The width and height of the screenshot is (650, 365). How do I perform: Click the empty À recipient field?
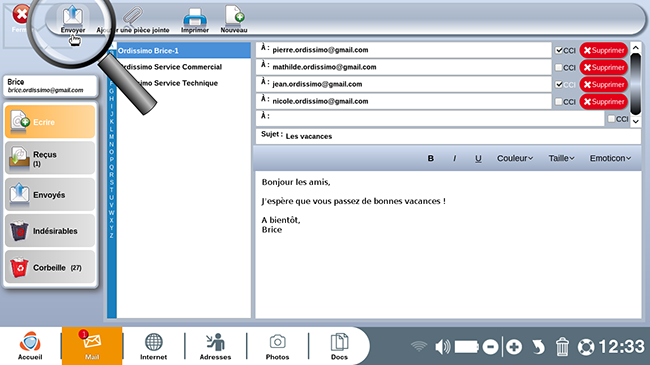click(430, 118)
